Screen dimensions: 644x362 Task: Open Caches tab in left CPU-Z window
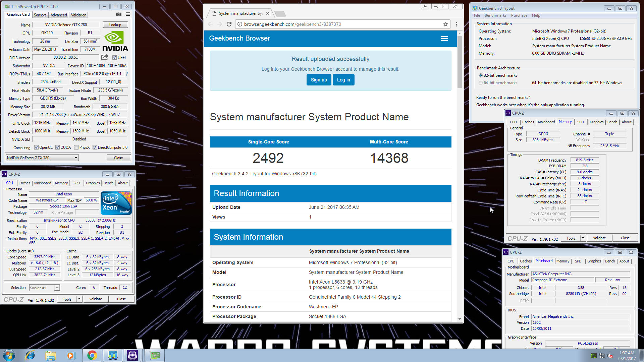coord(24,183)
